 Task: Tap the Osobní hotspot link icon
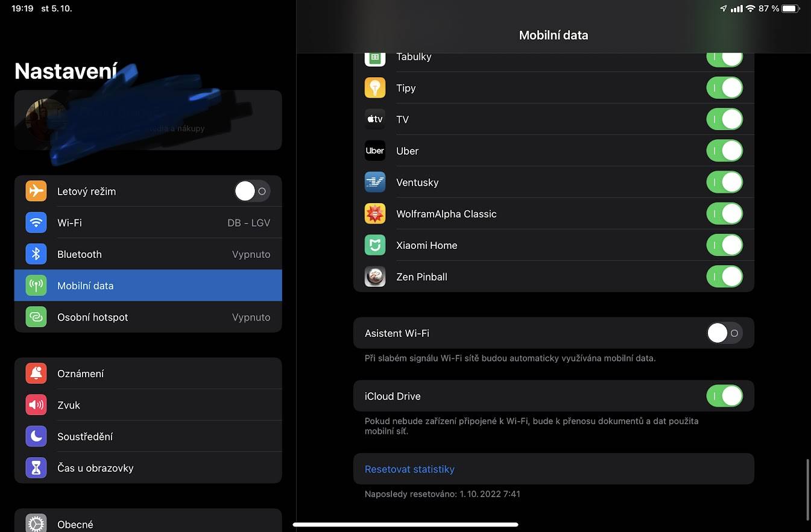[x=36, y=317]
